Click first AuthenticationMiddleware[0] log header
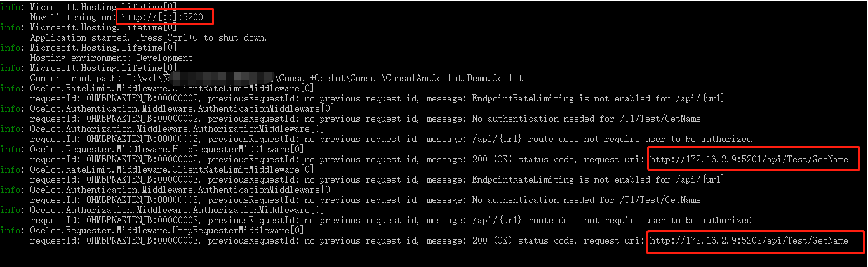The height and width of the screenshot is (267, 868). 183,108
